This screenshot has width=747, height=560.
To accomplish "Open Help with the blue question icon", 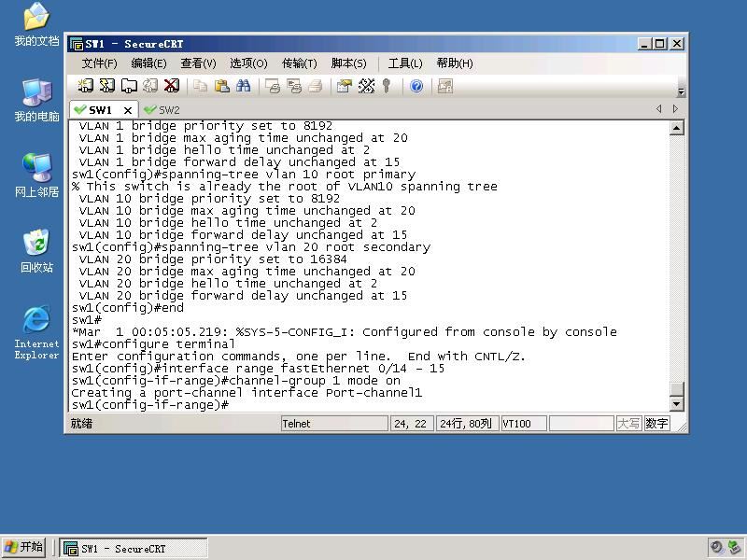I will (416, 86).
